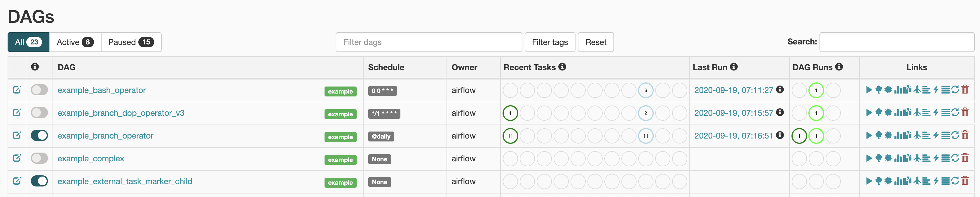Enable the example_complex DAG toggle
The image size is (980, 197).
point(39,158)
